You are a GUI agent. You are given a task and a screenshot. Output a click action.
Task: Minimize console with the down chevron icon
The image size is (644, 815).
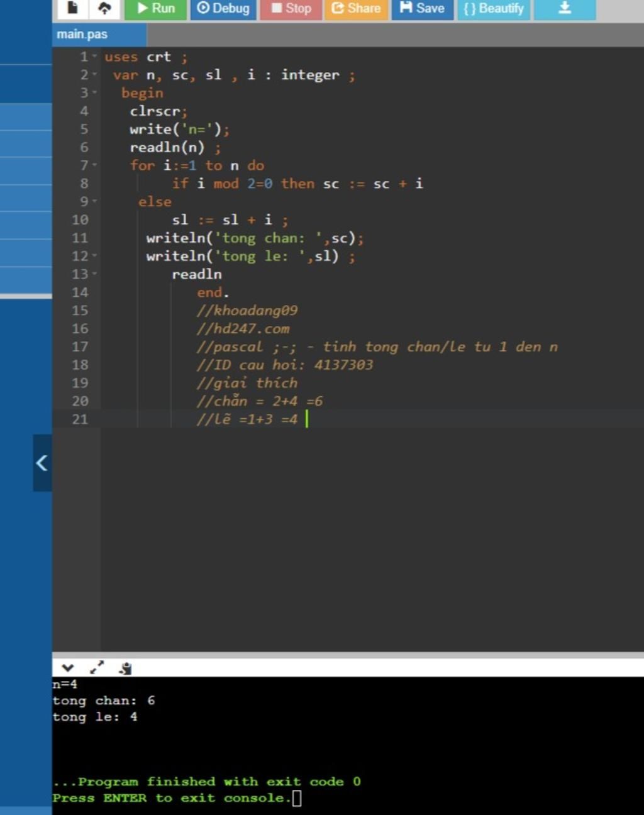coord(68,668)
